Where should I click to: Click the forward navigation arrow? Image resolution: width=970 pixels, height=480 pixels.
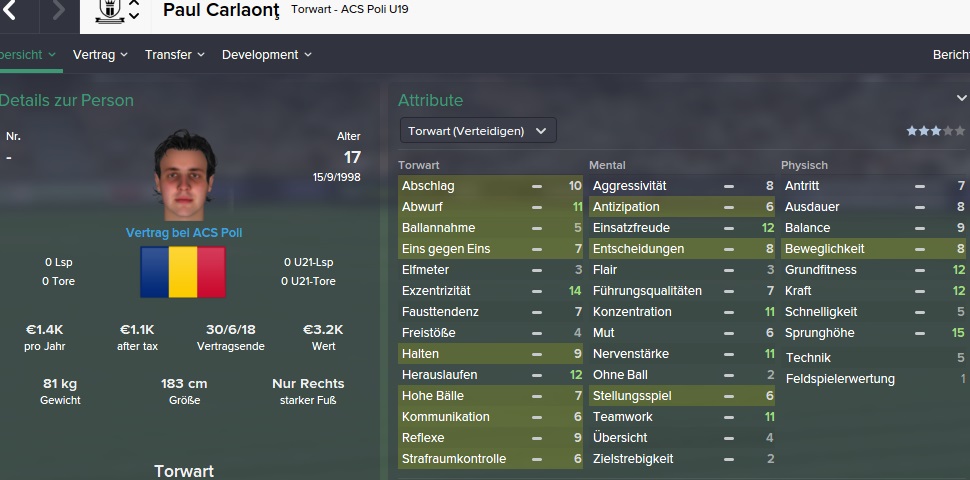58,11
